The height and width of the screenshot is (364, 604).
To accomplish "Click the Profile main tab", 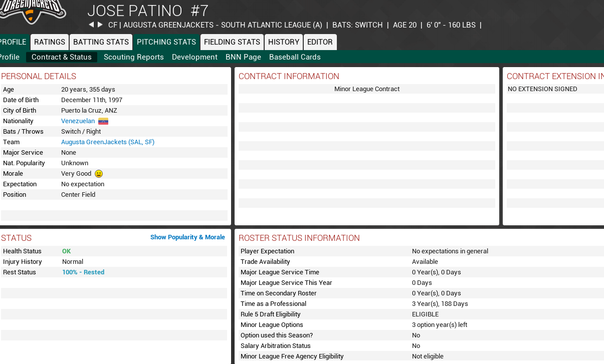I will point(13,42).
